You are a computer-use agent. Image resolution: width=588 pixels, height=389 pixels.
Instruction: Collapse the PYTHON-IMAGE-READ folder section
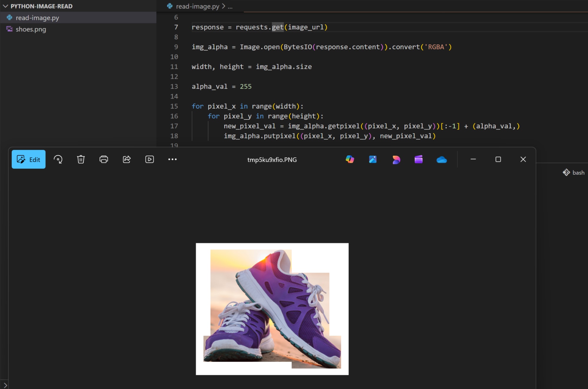[x=6, y=6]
